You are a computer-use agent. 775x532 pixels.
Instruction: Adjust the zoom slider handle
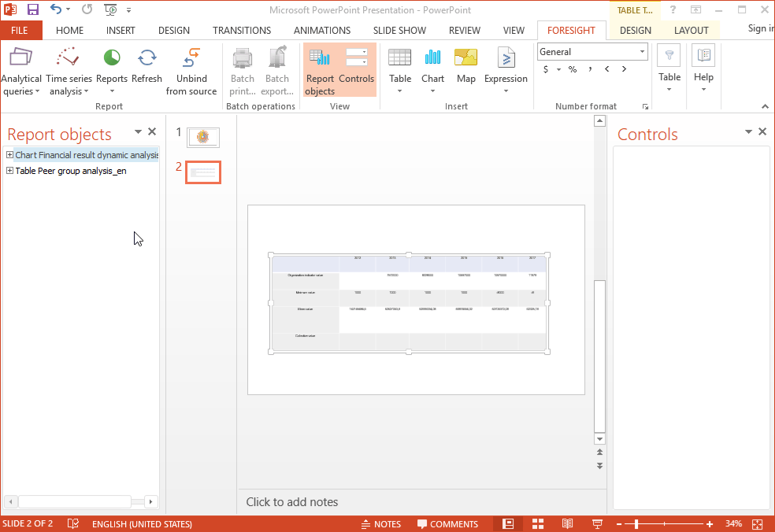tap(636, 524)
